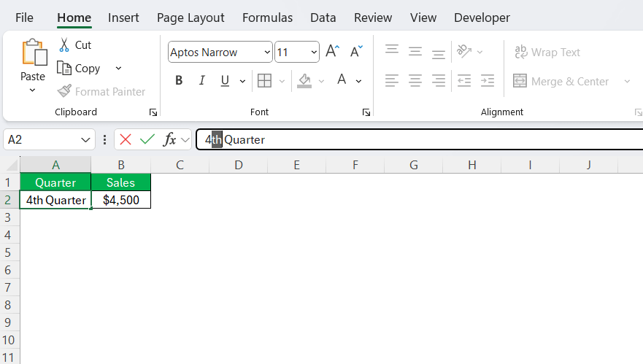
Task: Select the $4,500 cell
Action: pos(121,200)
